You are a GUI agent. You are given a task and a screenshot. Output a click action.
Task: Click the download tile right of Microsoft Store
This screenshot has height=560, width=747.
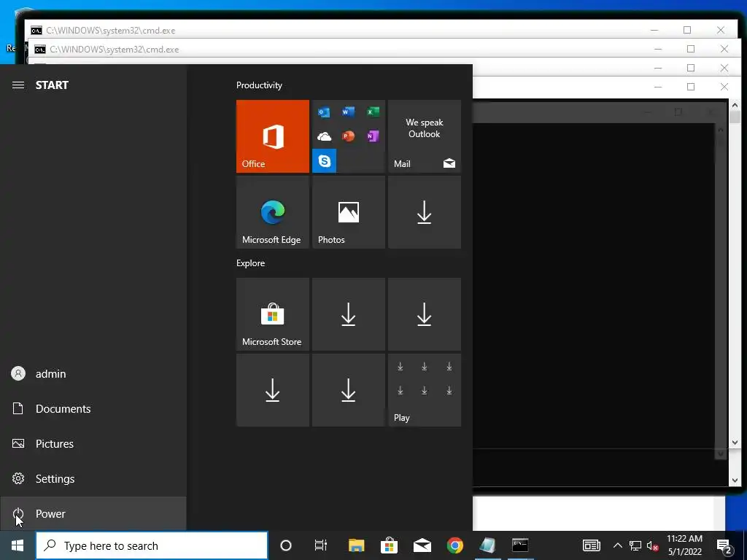[x=348, y=314]
